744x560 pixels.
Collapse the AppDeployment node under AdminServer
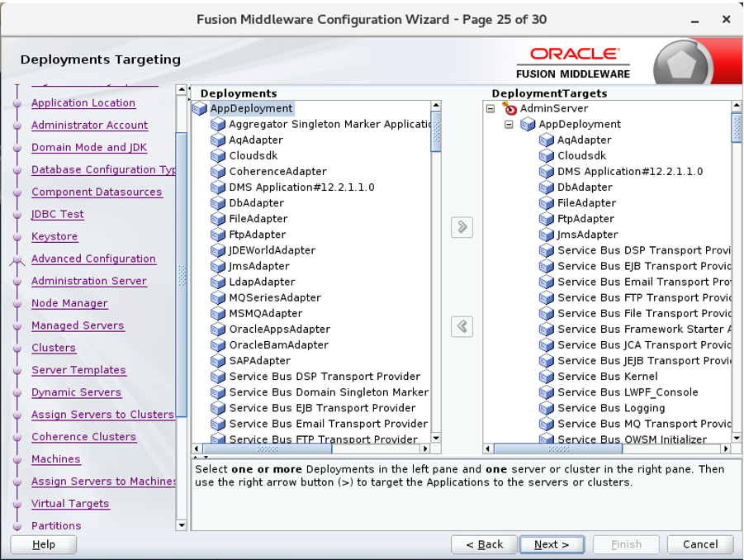509,125
